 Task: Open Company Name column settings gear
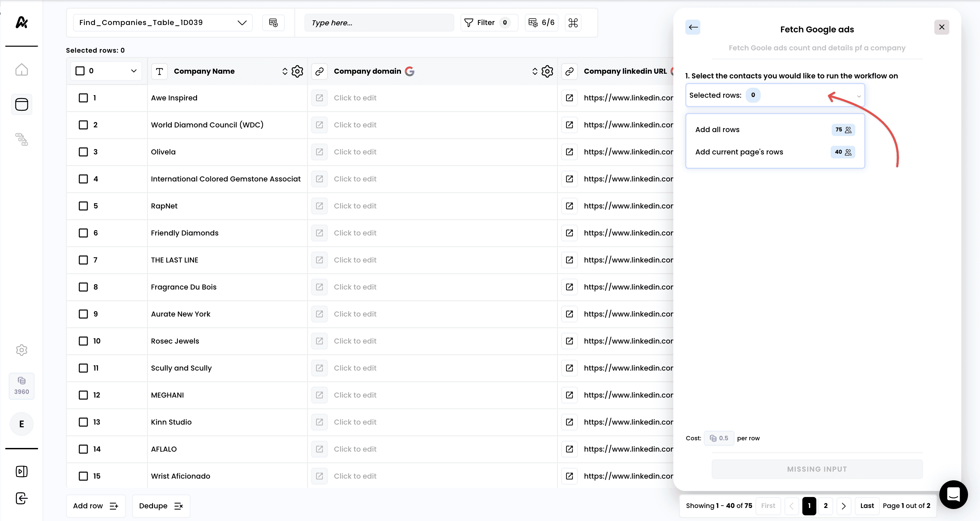pos(297,71)
